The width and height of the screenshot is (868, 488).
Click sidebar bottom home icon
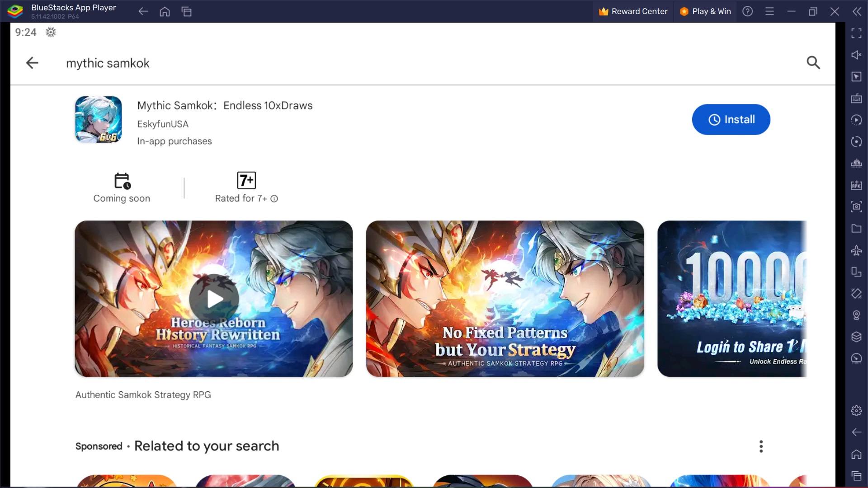tap(856, 454)
